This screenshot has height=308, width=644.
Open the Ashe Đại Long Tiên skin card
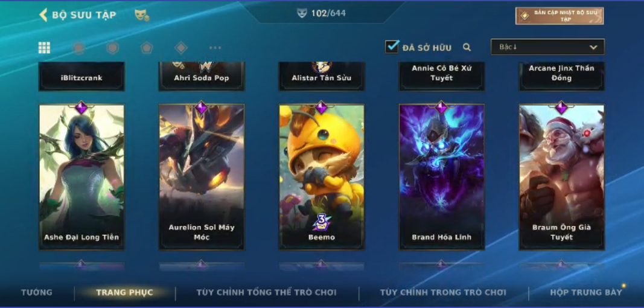[81, 177]
